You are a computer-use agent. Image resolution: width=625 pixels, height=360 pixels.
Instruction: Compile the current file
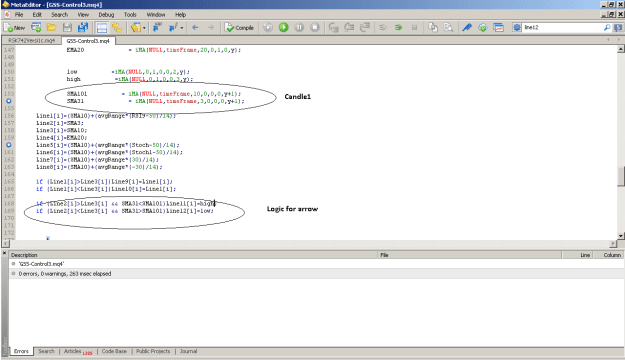point(239,28)
